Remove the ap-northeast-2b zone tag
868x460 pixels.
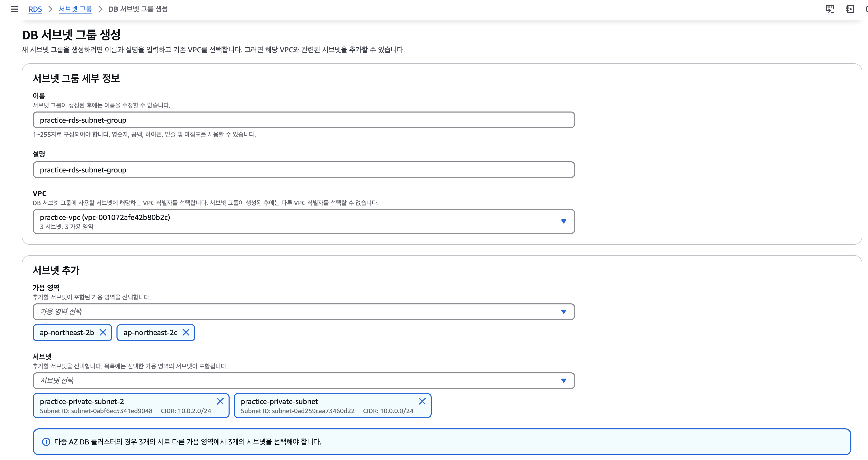[x=103, y=332]
